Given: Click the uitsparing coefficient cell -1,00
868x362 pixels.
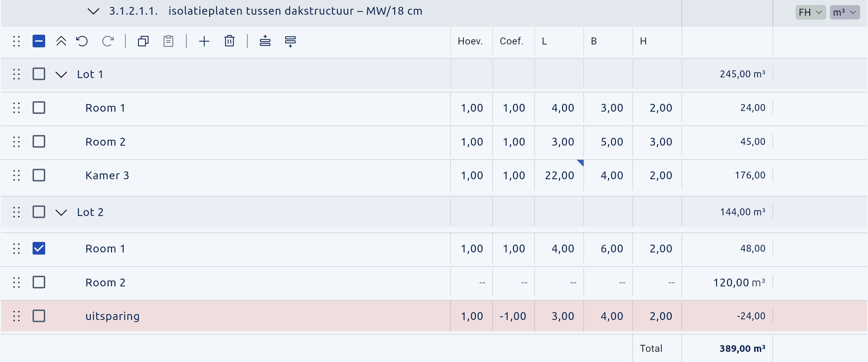Looking at the screenshot, I should point(513,316).
